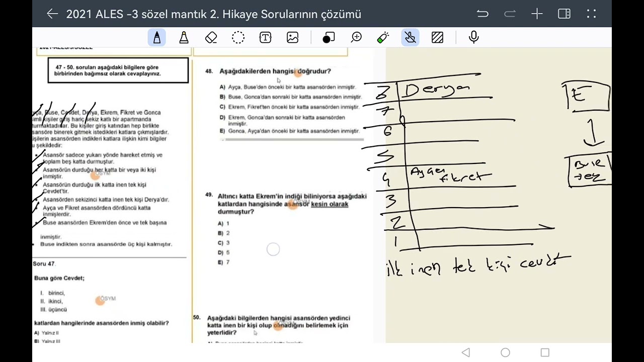The width and height of the screenshot is (644, 362).
Task: Select the eraser tool
Action: tap(211, 37)
